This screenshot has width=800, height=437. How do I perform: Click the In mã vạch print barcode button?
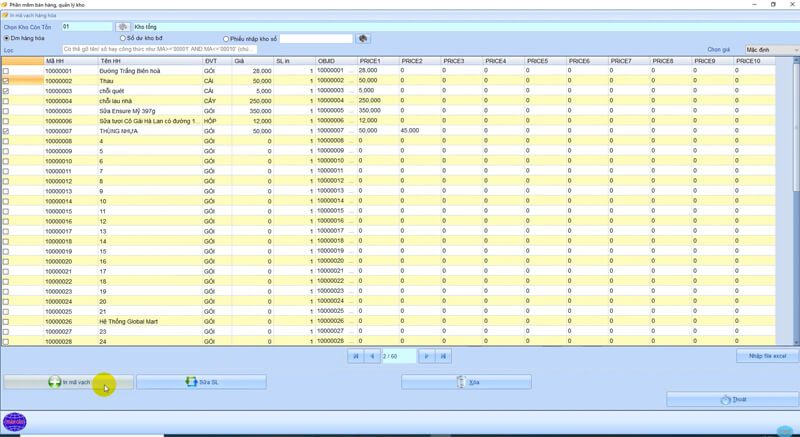point(69,382)
